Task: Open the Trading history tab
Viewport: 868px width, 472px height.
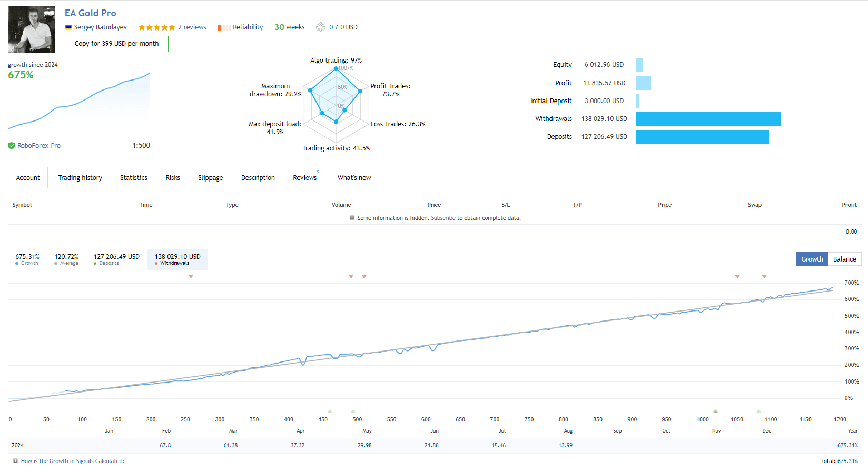Action: 80,178
